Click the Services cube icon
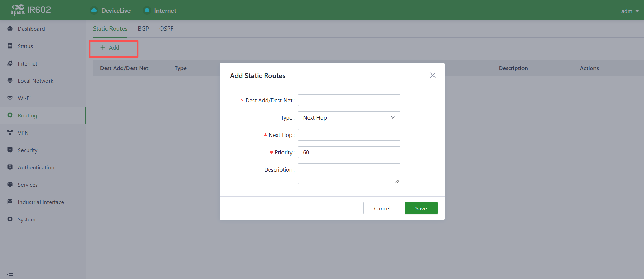 coord(10,185)
